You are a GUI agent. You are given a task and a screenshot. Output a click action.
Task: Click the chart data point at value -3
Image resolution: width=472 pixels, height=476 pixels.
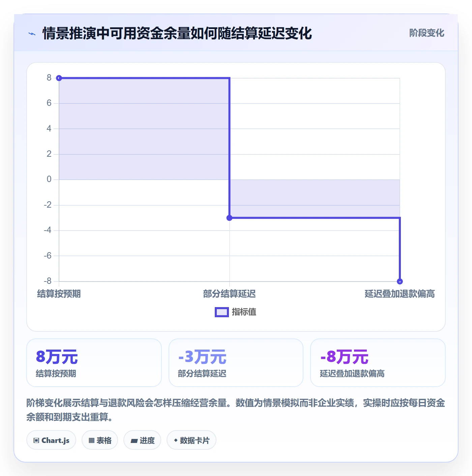pos(230,218)
